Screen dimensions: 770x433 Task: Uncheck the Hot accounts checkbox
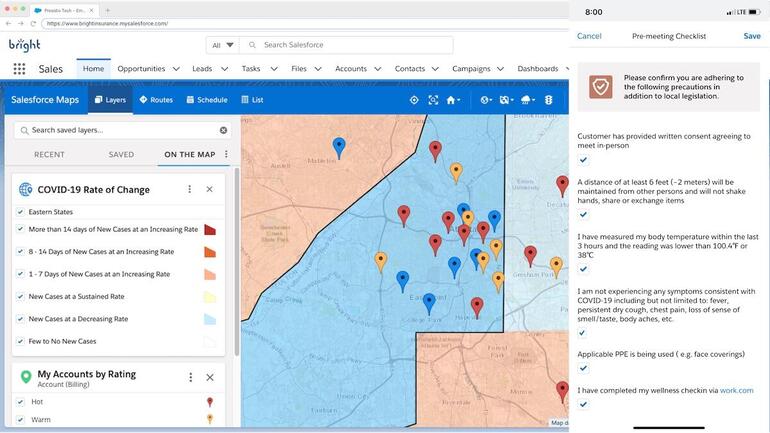20,402
